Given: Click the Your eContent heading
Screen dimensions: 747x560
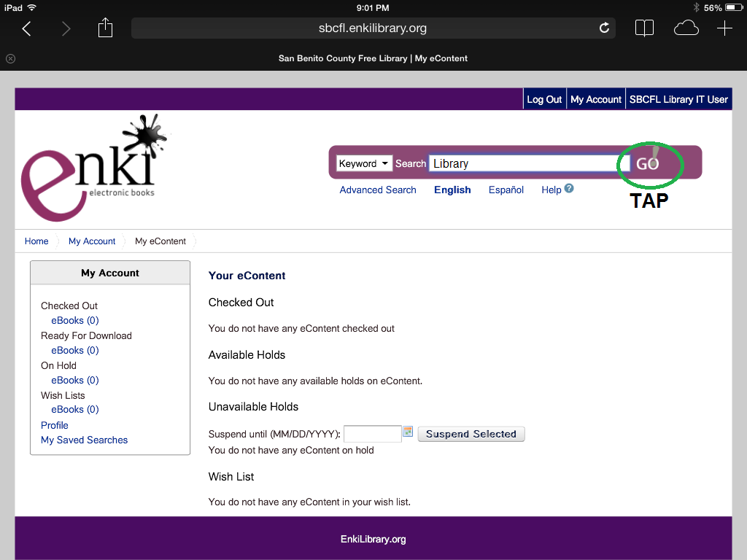Looking at the screenshot, I should tap(247, 276).
